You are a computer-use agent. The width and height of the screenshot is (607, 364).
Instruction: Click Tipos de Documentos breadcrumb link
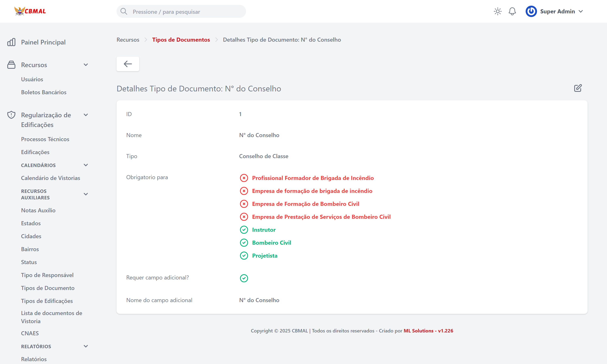(x=181, y=40)
